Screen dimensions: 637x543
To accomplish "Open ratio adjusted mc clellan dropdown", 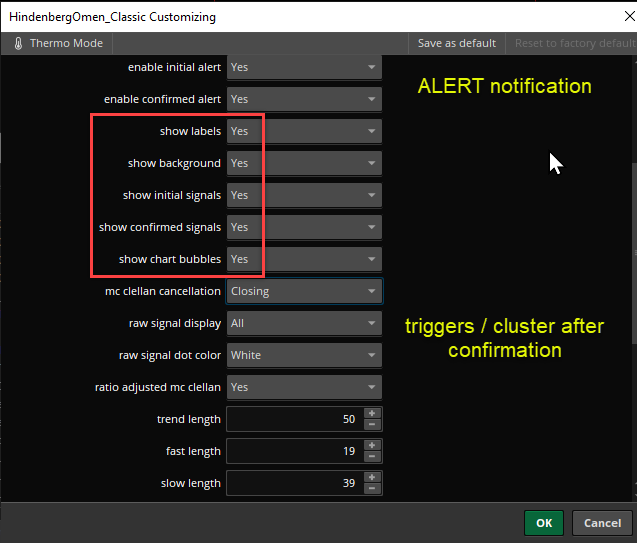I will click(x=304, y=387).
